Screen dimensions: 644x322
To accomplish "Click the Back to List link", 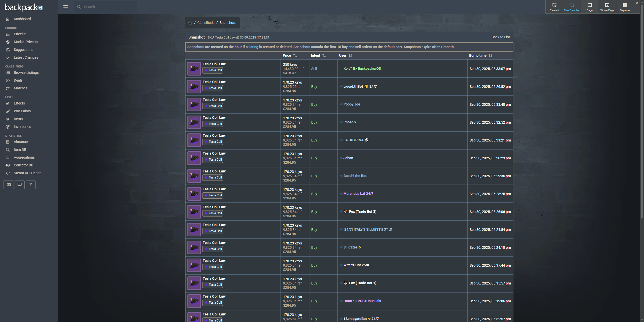I will 501,37.
